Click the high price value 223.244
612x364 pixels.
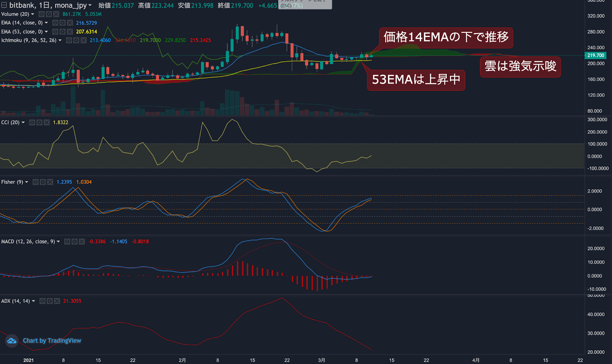point(163,6)
